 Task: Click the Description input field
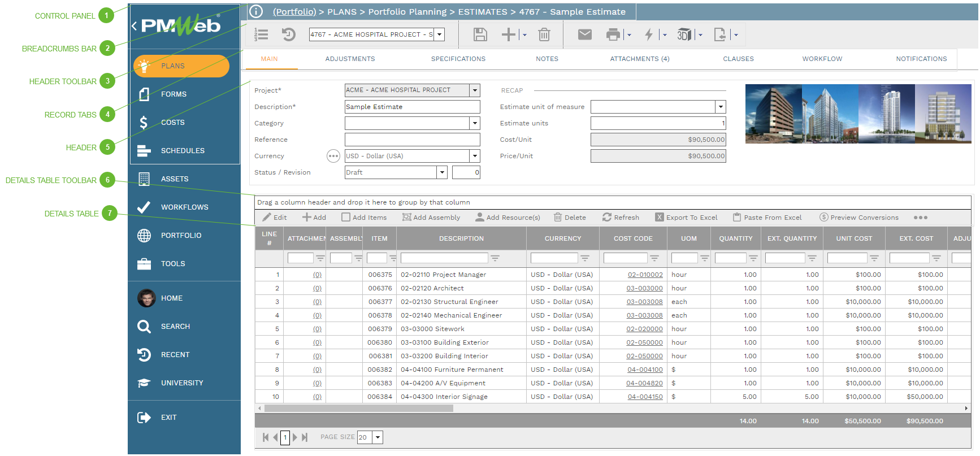click(413, 107)
